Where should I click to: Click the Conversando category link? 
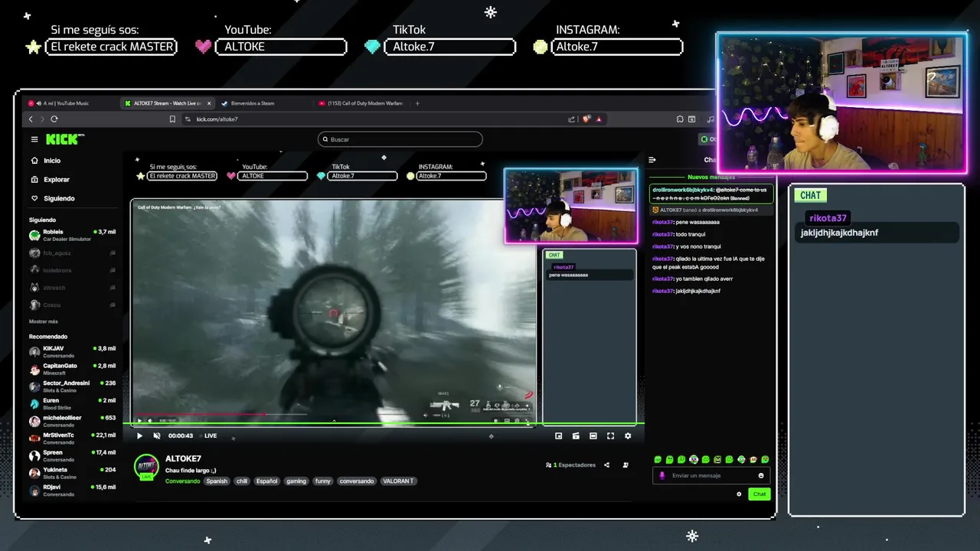pos(182,481)
